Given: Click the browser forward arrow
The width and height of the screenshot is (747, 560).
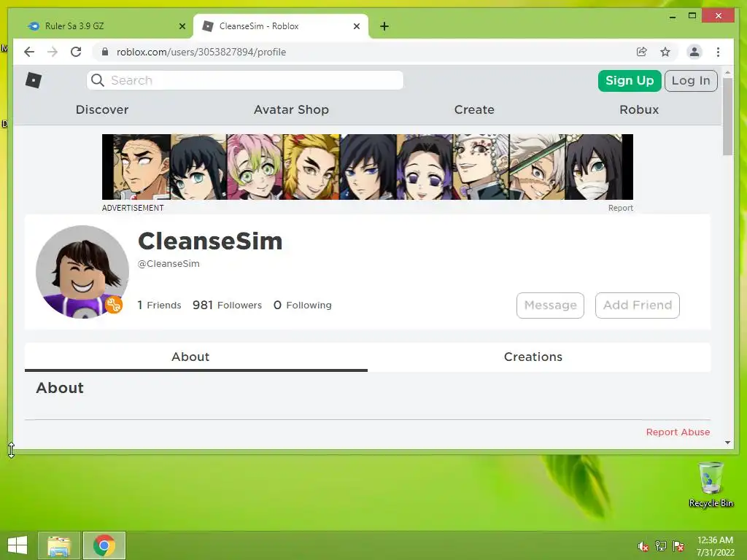Looking at the screenshot, I should coord(53,52).
